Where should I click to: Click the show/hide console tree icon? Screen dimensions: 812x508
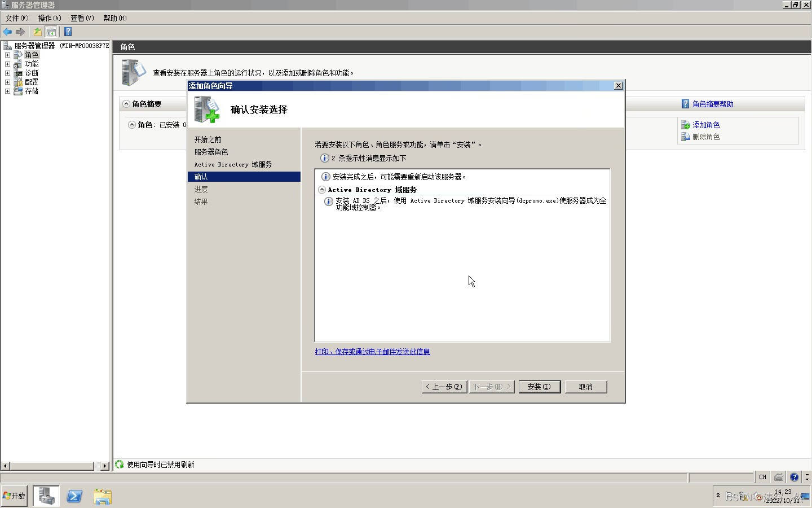51,32
